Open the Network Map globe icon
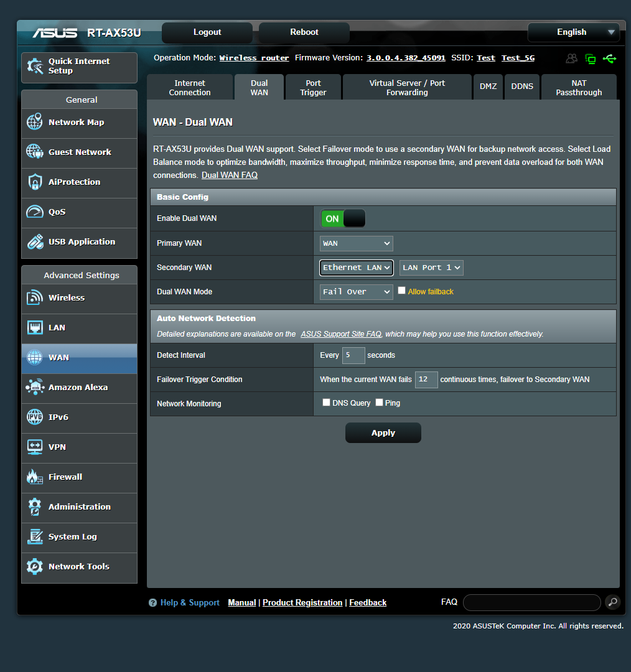The image size is (631, 672). tap(35, 123)
